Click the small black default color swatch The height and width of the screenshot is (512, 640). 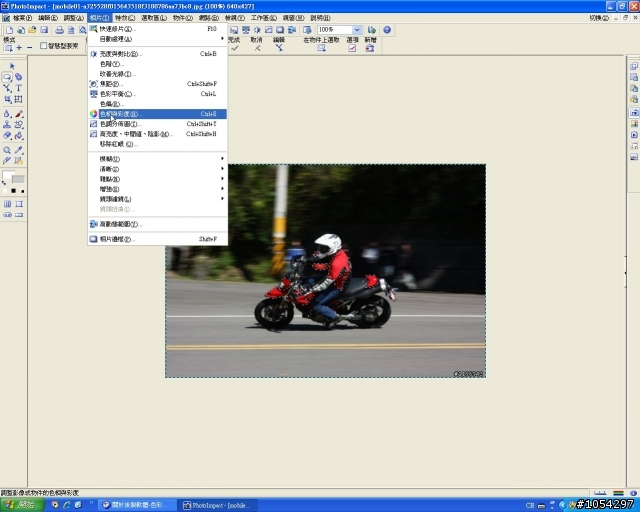pyautogui.click(x=13, y=191)
